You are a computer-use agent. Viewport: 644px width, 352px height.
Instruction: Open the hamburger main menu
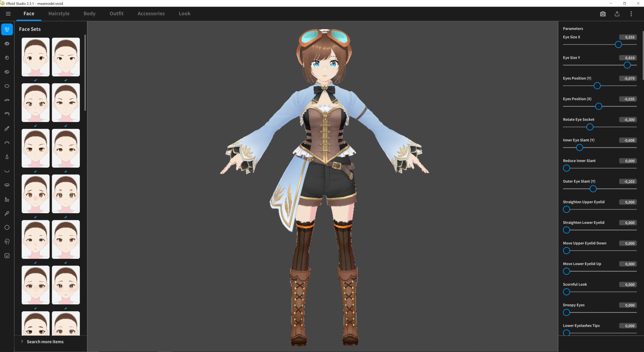(8, 14)
